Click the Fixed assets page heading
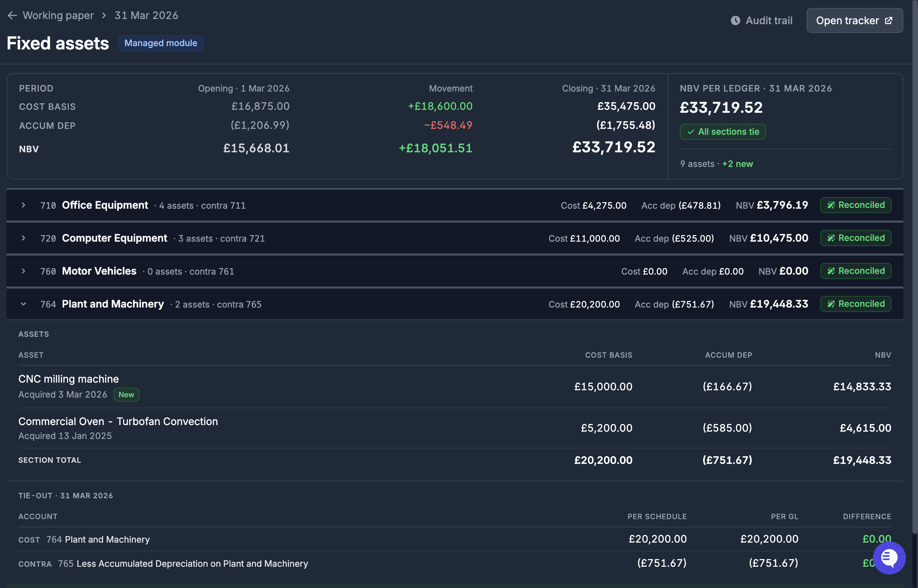 click(x=58, y=43)
